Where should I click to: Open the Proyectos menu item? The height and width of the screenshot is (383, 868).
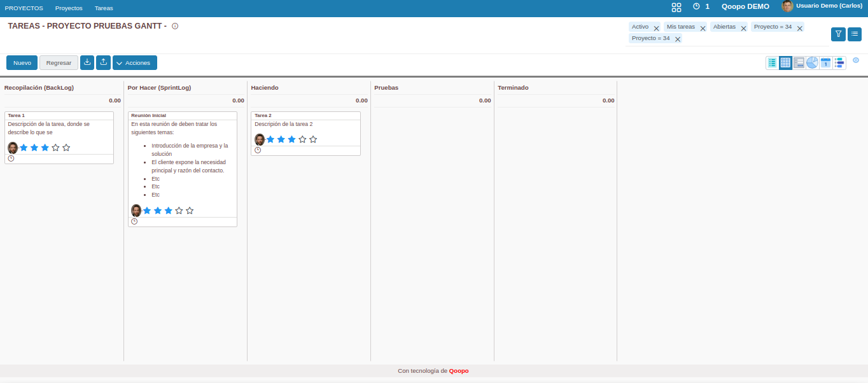69,8
